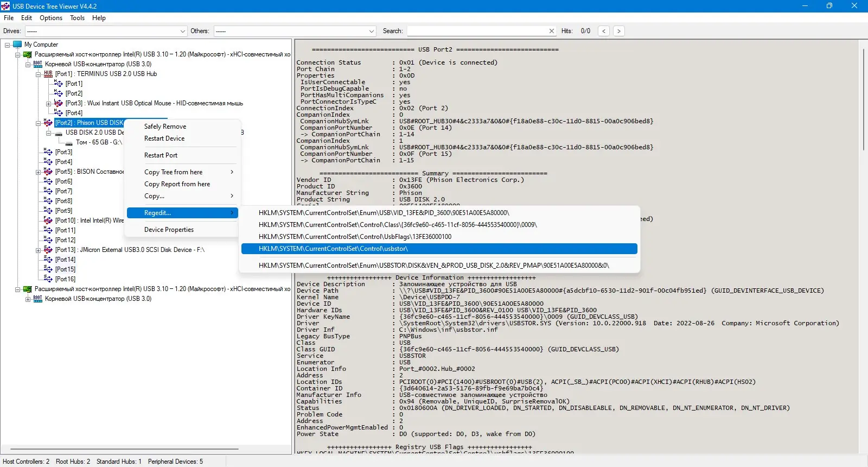
Task: Open the Copy... submenu
Action: [182, 196]
